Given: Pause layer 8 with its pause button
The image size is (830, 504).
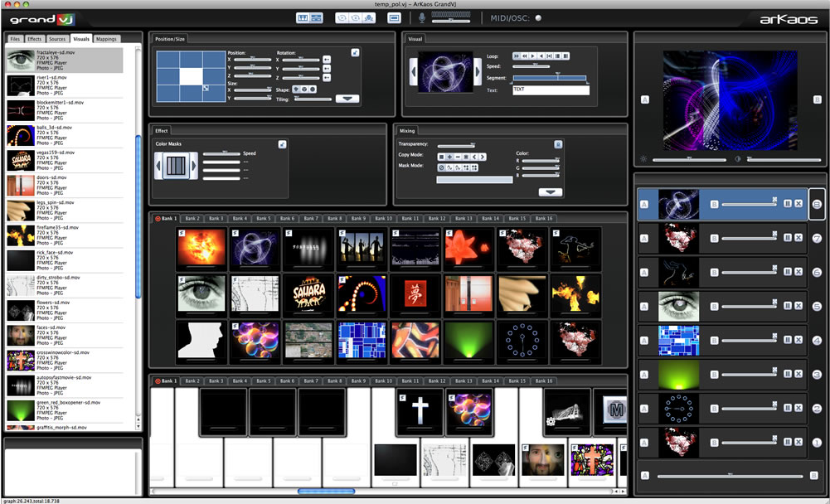Looking at the screenshot, I should 788,203.
